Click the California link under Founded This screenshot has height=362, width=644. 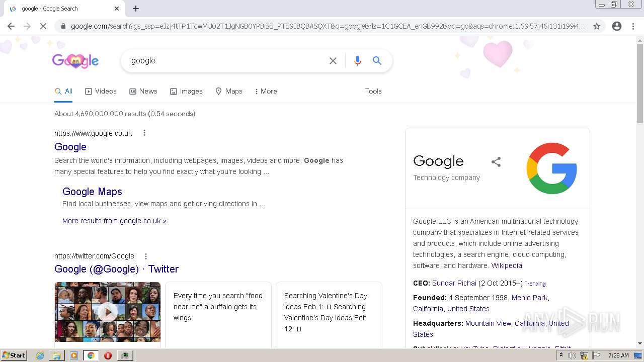pyautogui.click(x=428, y=309)
